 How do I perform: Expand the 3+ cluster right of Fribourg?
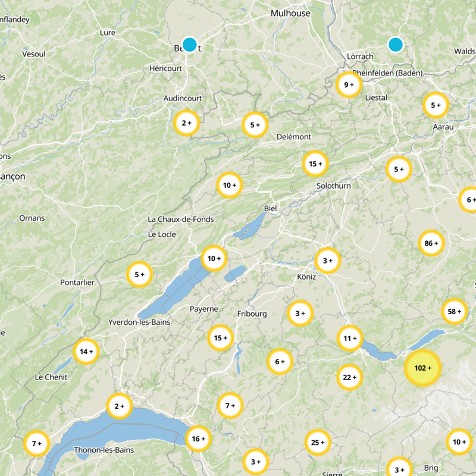[x=300, y=313]
